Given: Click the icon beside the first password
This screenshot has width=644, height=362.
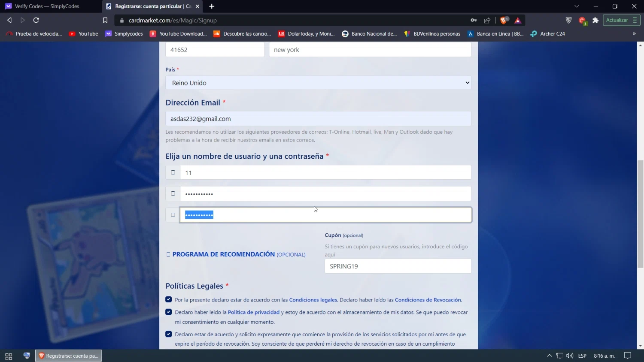Looking at the screenshot, I should point(173,193).
